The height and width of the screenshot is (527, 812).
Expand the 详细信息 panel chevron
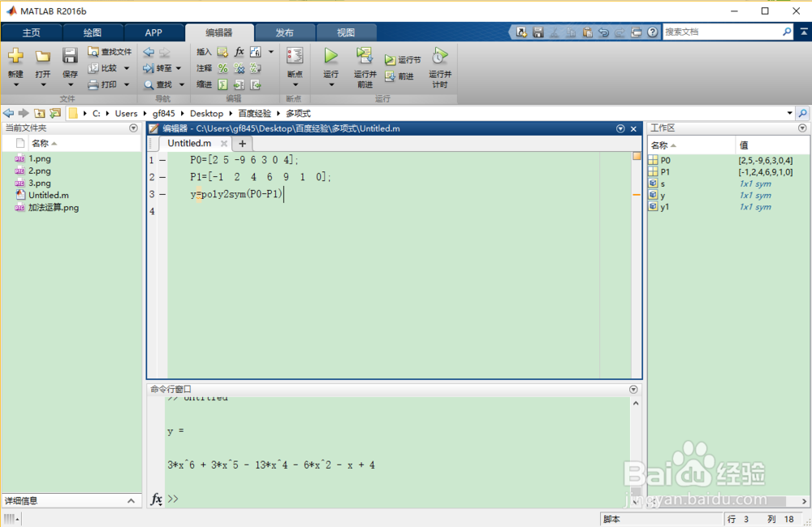[x=131, y=500]
